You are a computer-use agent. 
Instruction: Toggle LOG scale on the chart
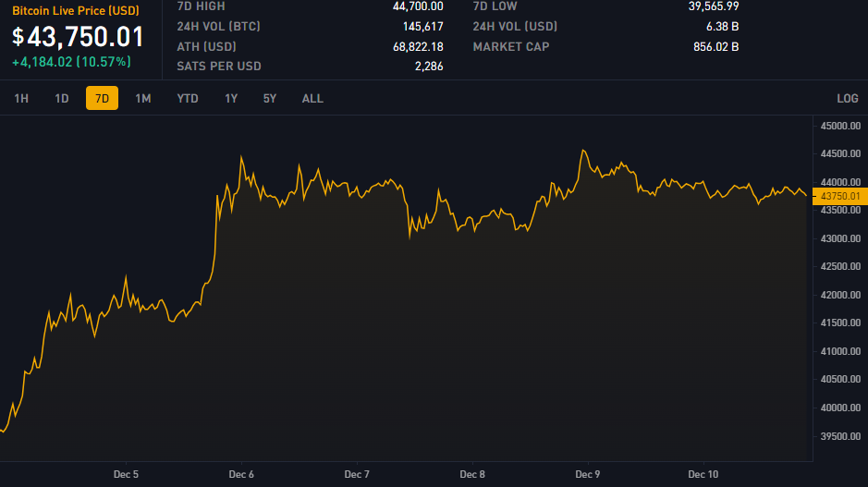847,98
